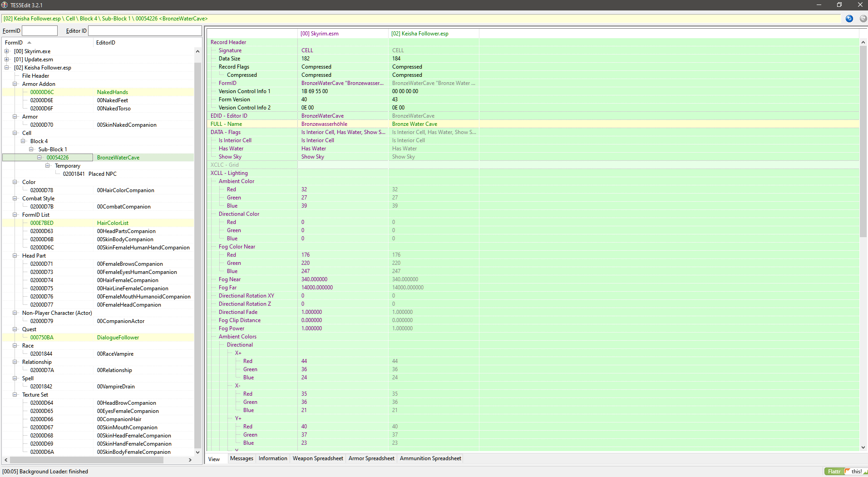
Task: Select the 00Relationship record
Action: (x=98, y=370)
